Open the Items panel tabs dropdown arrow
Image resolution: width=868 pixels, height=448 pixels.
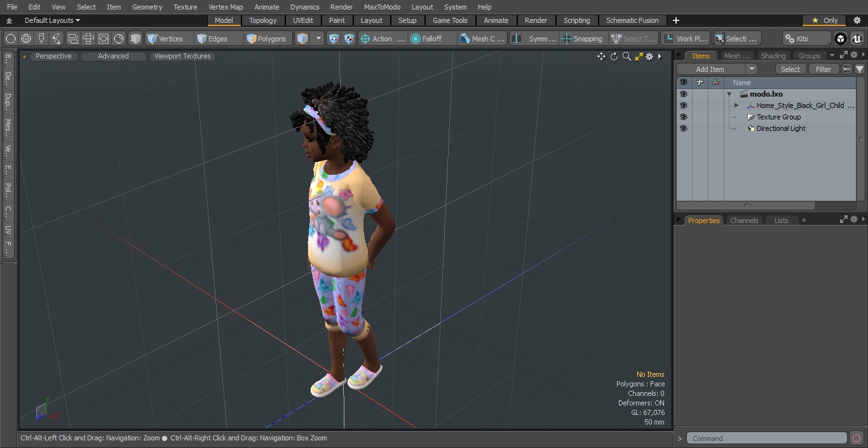[x=832, y=55]
